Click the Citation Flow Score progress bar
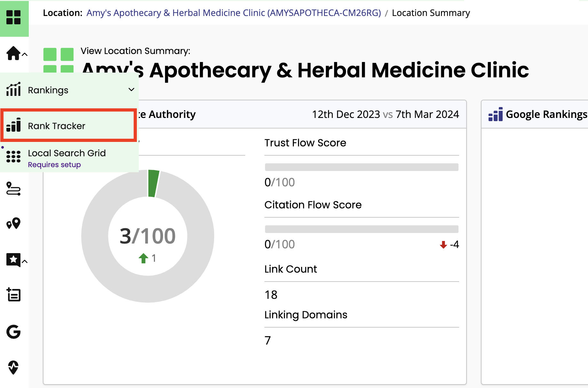This screenshot has width=588, height=388. click(362, 229)
